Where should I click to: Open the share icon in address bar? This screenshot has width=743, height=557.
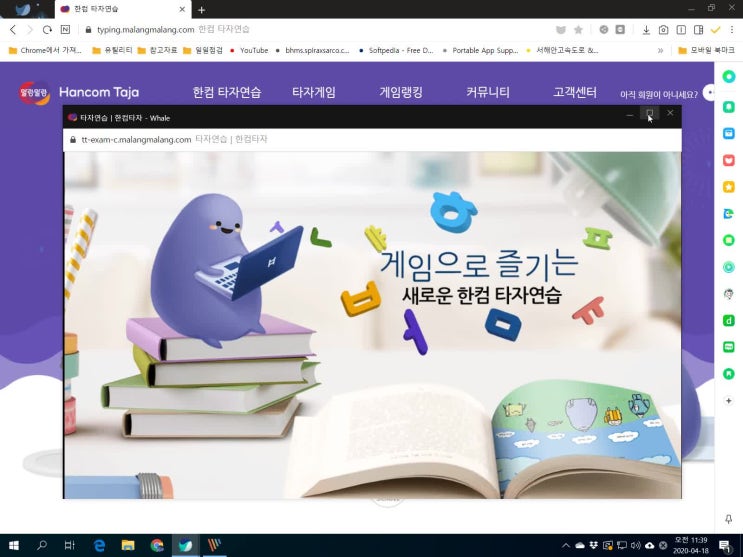pos(604,29)
